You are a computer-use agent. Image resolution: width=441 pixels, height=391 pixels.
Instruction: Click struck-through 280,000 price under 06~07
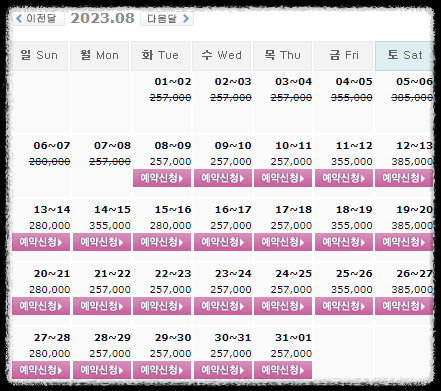tap(50, 162)
